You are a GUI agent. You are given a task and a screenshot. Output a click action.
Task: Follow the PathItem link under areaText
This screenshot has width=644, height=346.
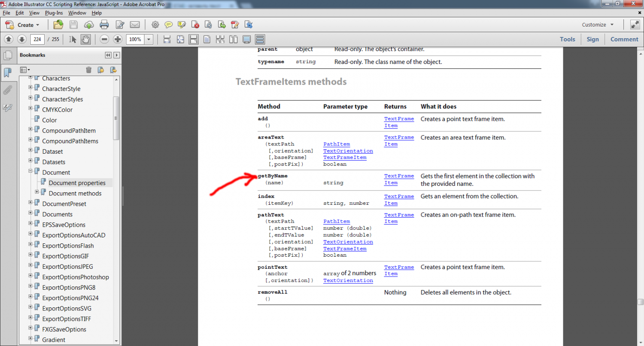(337, 144)
